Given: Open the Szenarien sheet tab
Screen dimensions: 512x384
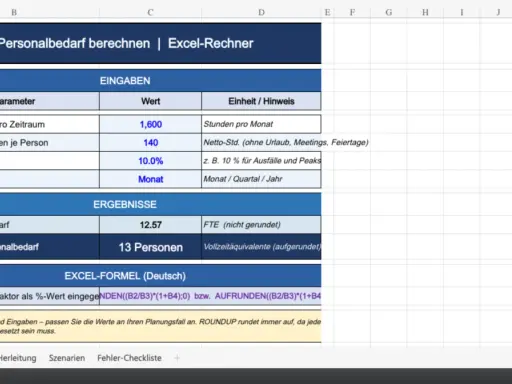Looking at the screenshot, I should 67,358.
